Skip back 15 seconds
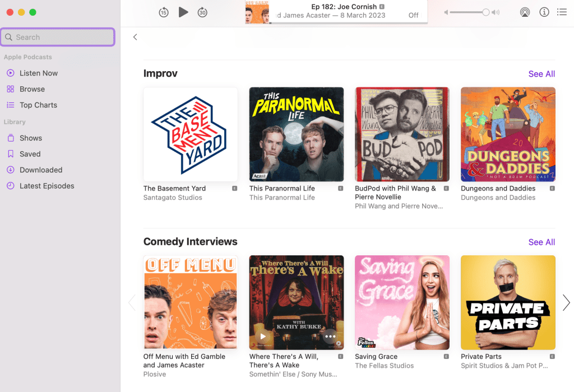Image resolution: width=574 pixels, height=392 pixels. (164, 12)
